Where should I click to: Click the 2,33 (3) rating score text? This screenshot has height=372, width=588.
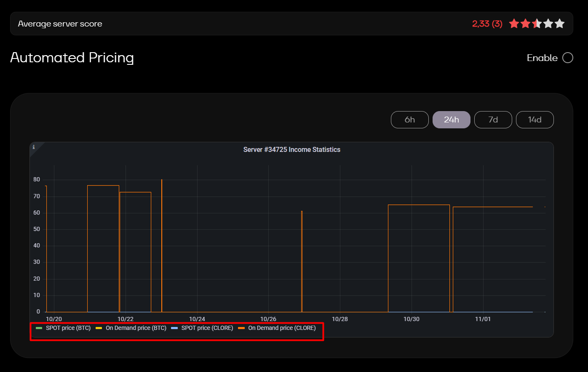click(x=487, y=24)
